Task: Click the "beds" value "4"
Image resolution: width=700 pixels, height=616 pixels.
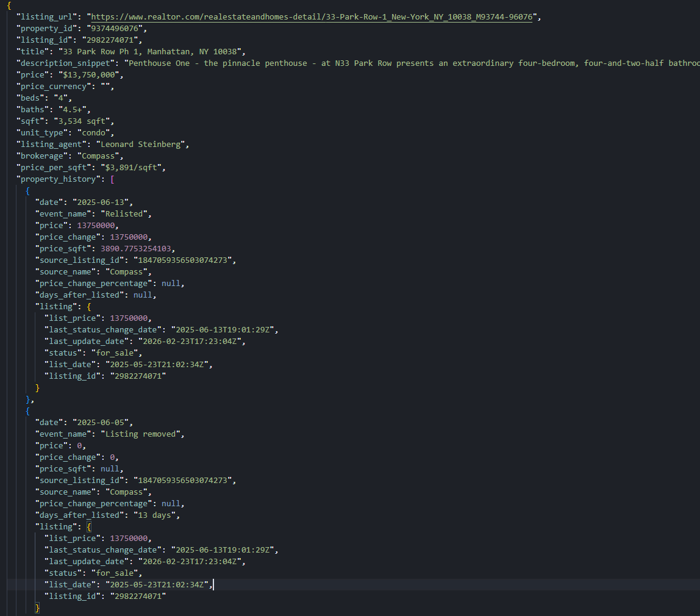Action: (x=61, y=98)
